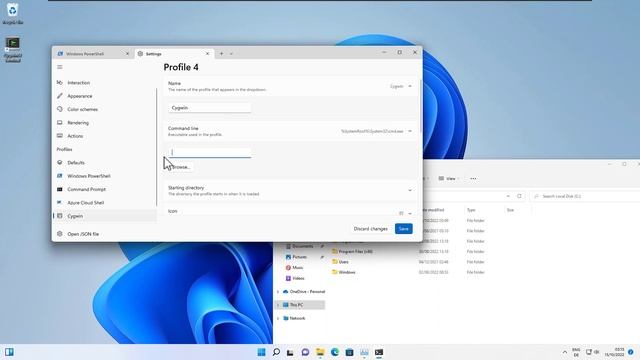Open taskbar Search
Viewport: 640px width, 360px height.
coord(276,352)
